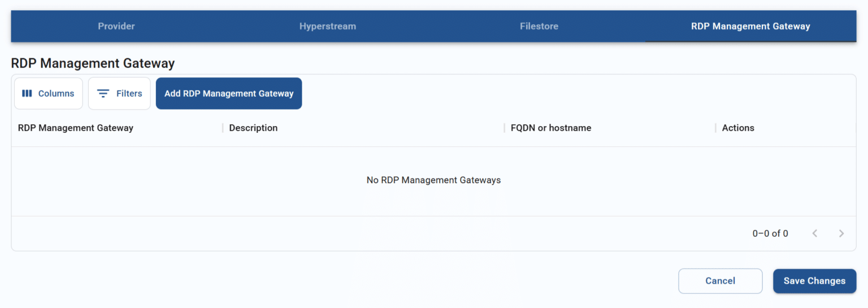Viewport: 868px width, 308px height.
Task: Switch to the Provider tab
Action: click(116, 26)
